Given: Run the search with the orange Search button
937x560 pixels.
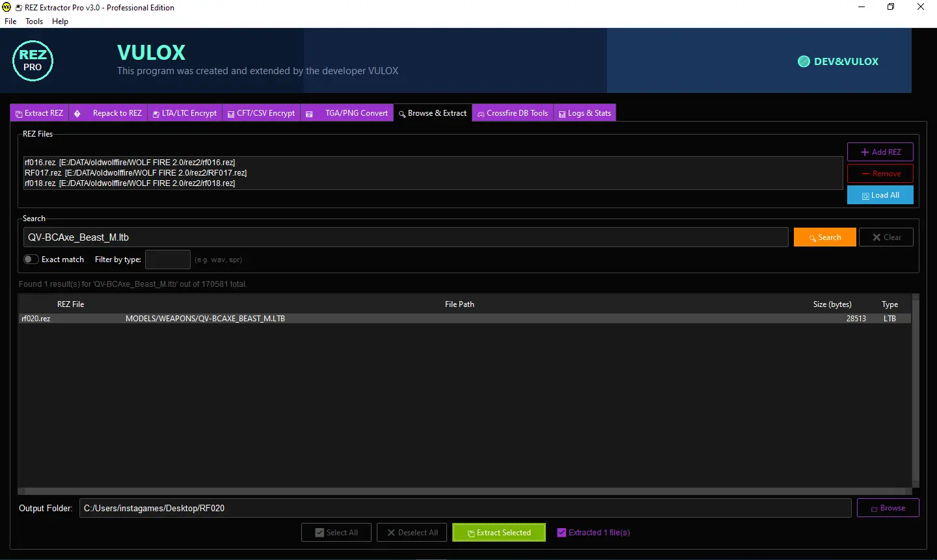Looking at the screenshot, I should click(825, 237).
